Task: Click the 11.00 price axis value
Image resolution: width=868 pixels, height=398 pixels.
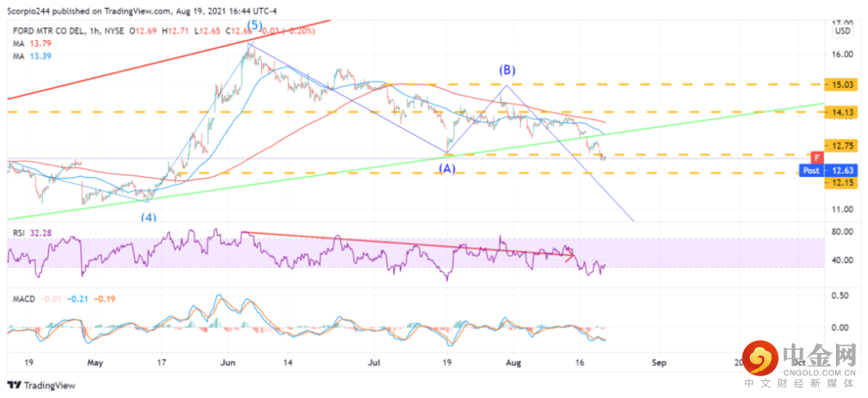Action: [841, 209]
